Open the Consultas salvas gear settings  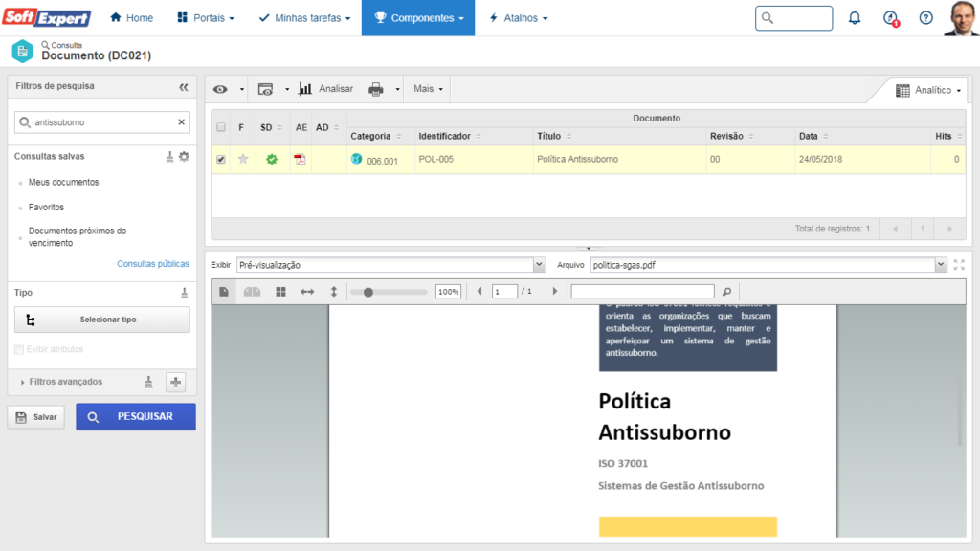[x=184, y=156]
